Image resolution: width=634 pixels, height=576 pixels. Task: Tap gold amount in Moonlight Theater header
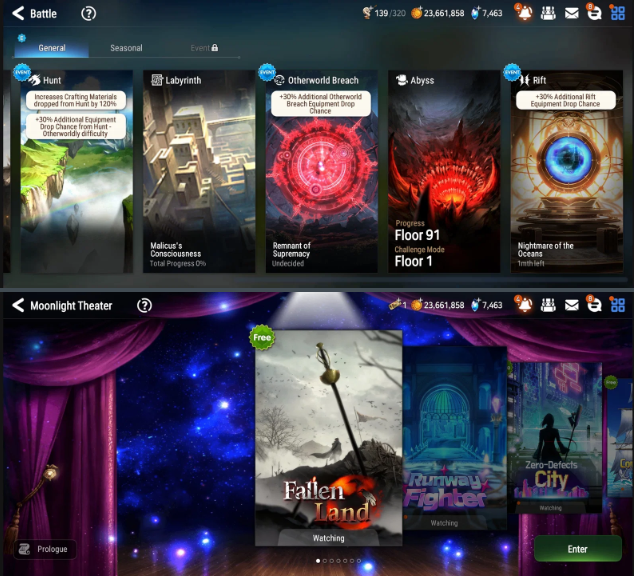tap(437, 305)
